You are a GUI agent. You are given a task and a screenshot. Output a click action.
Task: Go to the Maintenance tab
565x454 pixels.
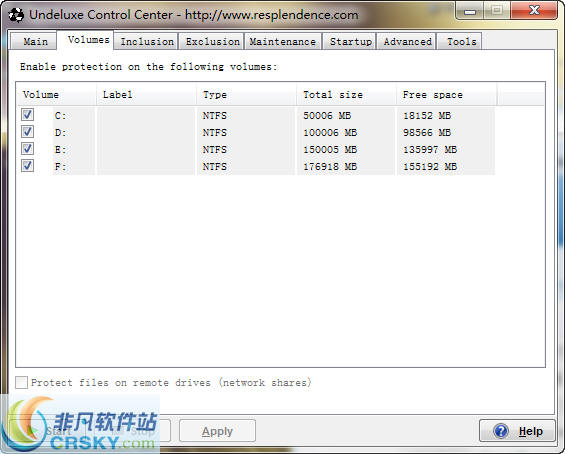283,41
